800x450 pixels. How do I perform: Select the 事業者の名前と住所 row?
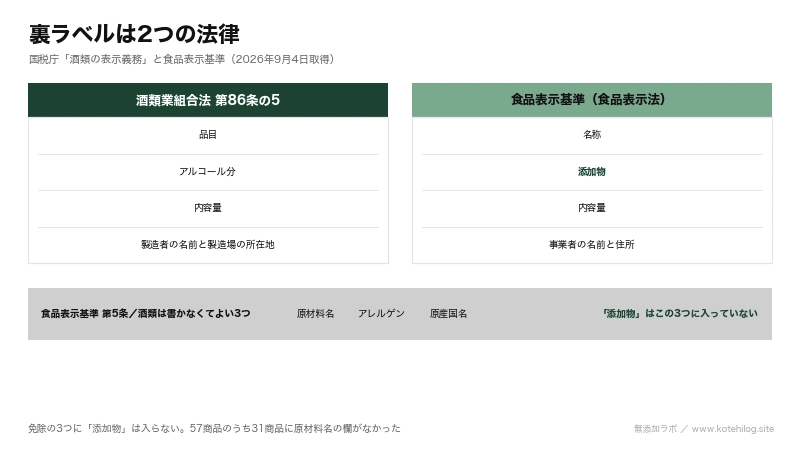(x=592, y=245)
